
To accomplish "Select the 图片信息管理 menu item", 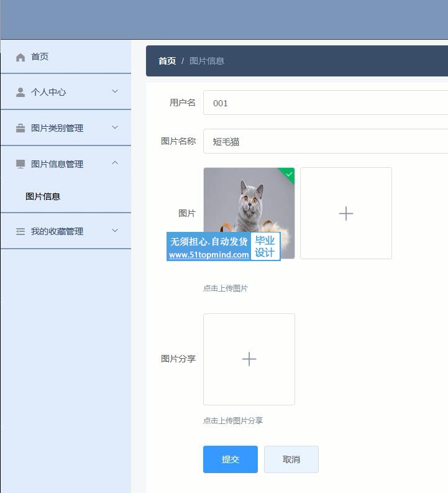I will click(66, 164).
